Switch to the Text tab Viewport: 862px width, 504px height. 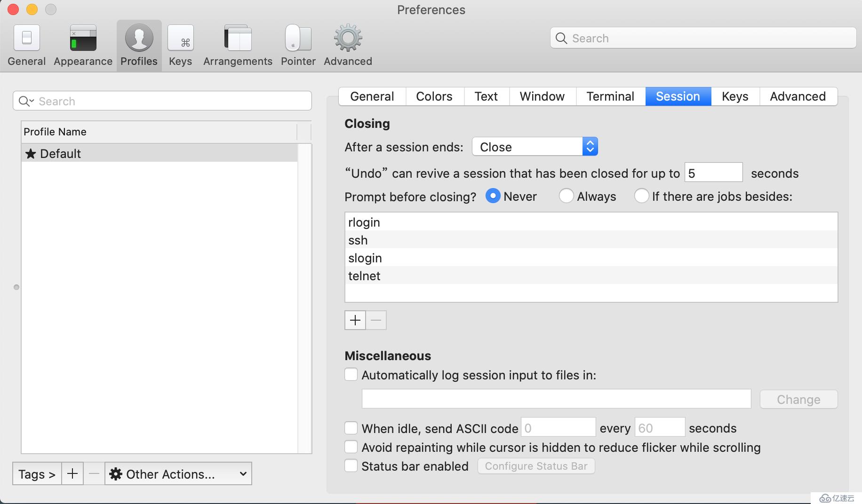pos(486,96)
